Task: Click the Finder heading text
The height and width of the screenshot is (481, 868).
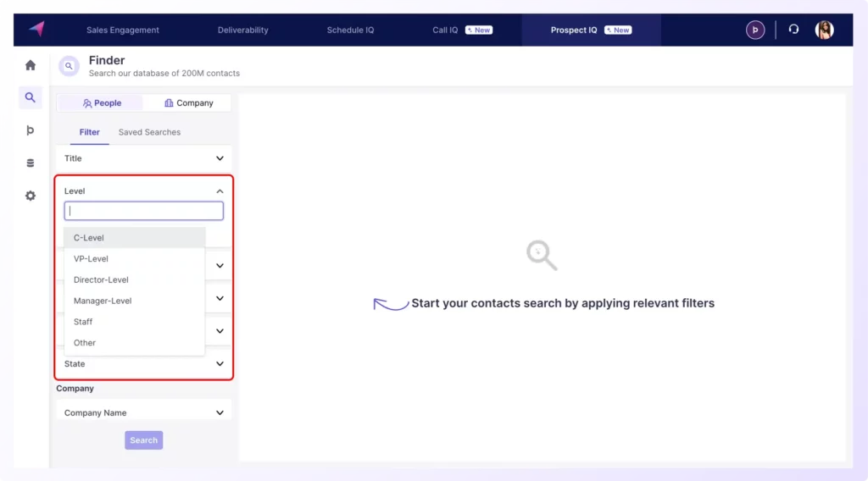Action: tap(107, 60)
